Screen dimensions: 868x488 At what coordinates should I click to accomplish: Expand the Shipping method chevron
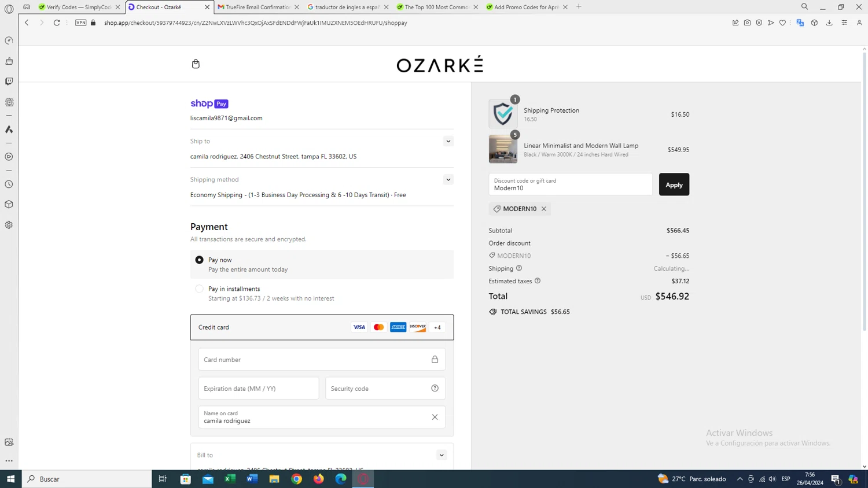click(x=448, y=180)
